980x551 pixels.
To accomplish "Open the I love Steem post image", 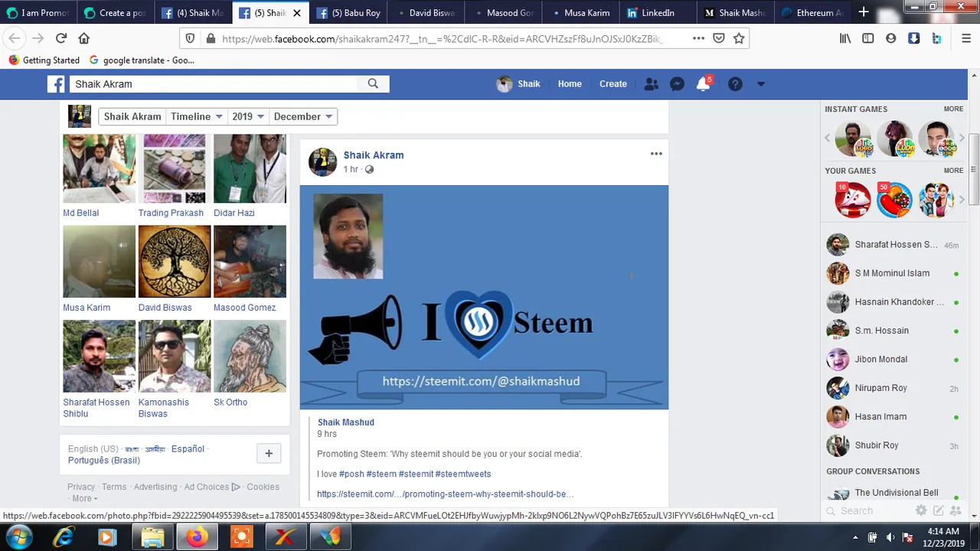I will [484, 298].
